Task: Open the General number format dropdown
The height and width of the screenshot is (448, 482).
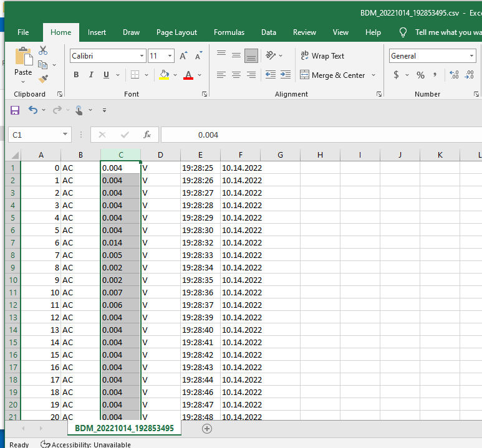Action: [471, 55]
